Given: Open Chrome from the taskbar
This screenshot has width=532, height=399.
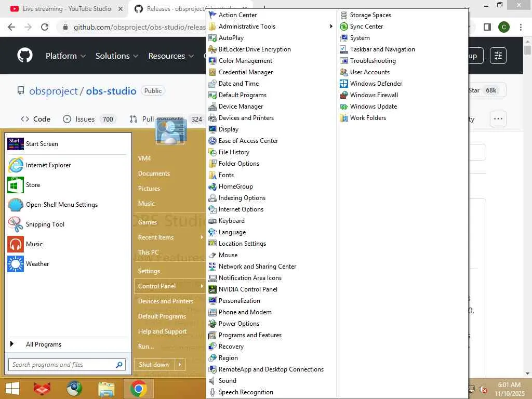Looking at the screenshot, I should (x=138, y=389).
